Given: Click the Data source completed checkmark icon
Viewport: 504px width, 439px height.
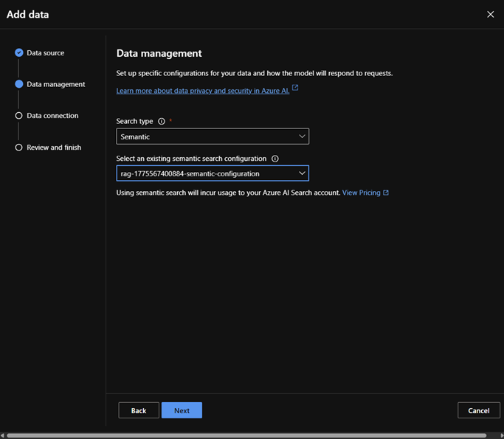Looking at the screenshot, I should coord(19,52).
